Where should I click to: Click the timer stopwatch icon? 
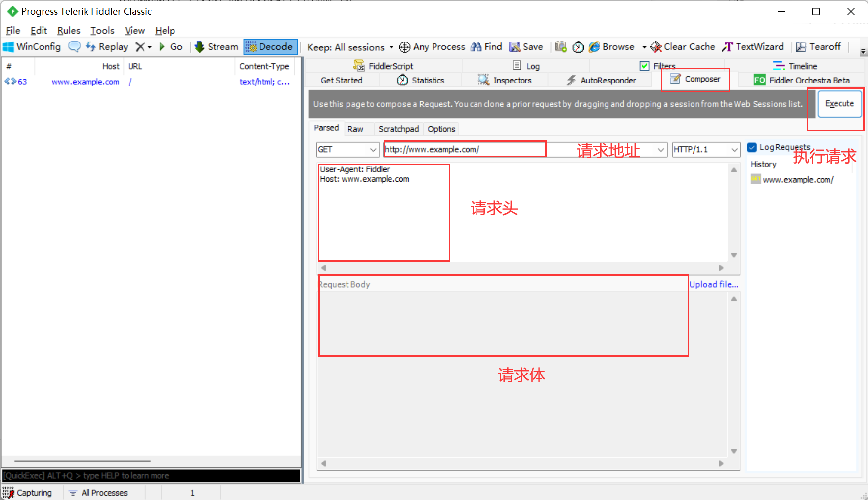[x=578, y=47]
